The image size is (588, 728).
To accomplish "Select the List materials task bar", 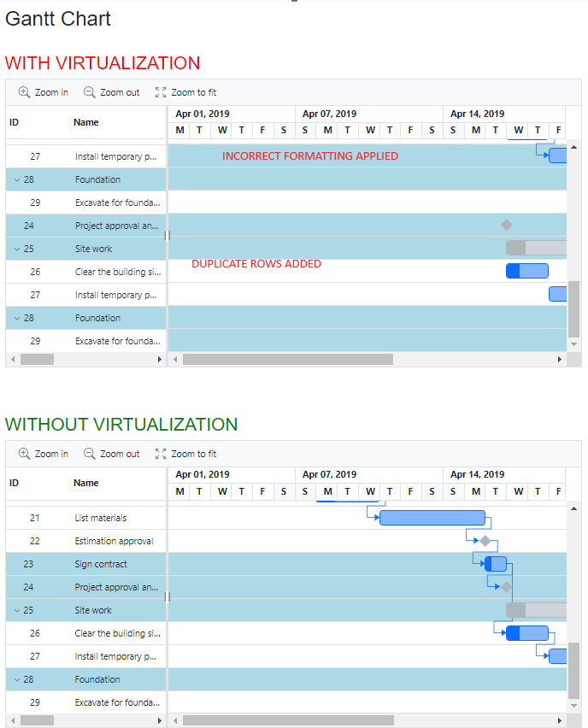I will click(432, 518).
